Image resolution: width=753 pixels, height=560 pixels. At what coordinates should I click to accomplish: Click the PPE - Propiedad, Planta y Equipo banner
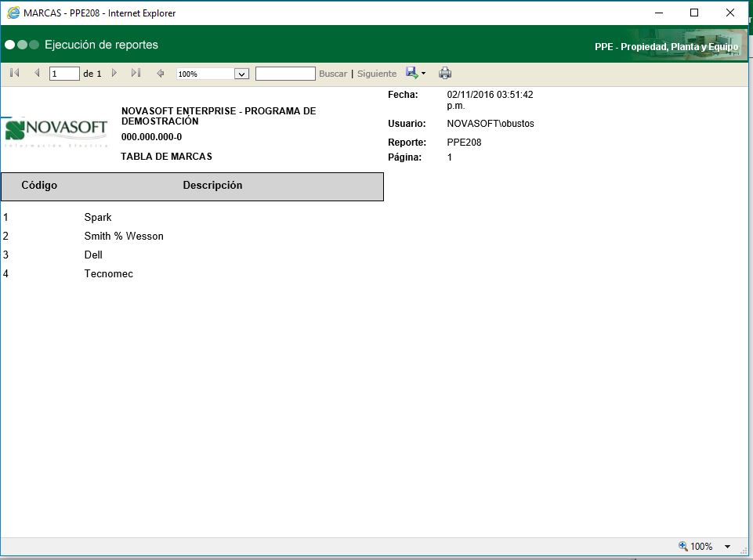(666, 46)
